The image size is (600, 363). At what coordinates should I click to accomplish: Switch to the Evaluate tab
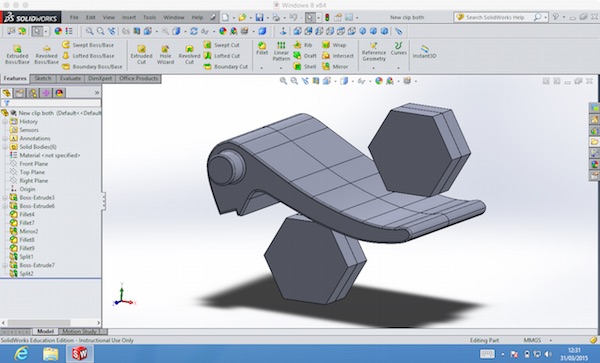pyautogui.click(x=70, y=78)
